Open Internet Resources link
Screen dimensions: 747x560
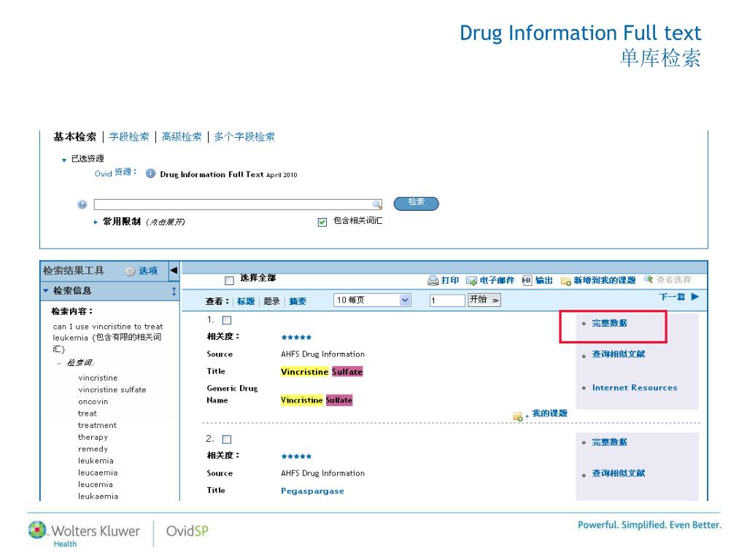tap(635, 388)
